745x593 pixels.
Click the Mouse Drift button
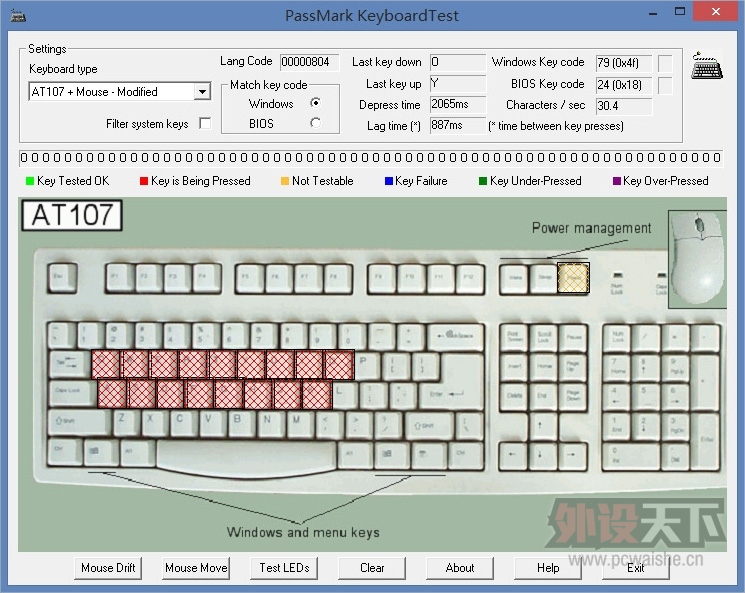coord(108,568)
